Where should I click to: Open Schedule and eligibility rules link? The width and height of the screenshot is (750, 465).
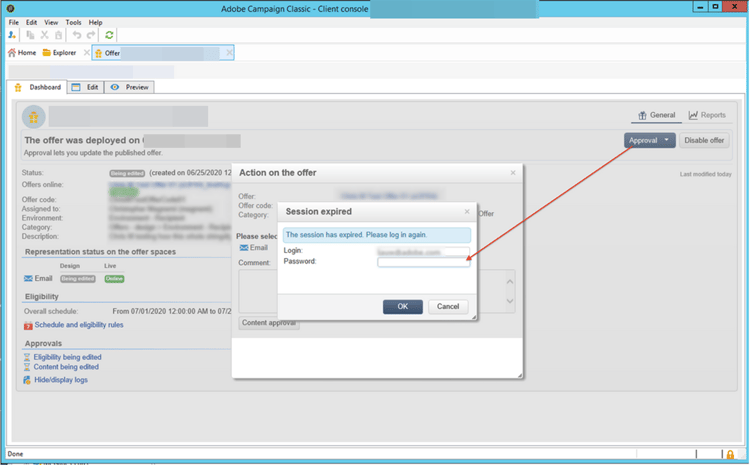point(79,325)
